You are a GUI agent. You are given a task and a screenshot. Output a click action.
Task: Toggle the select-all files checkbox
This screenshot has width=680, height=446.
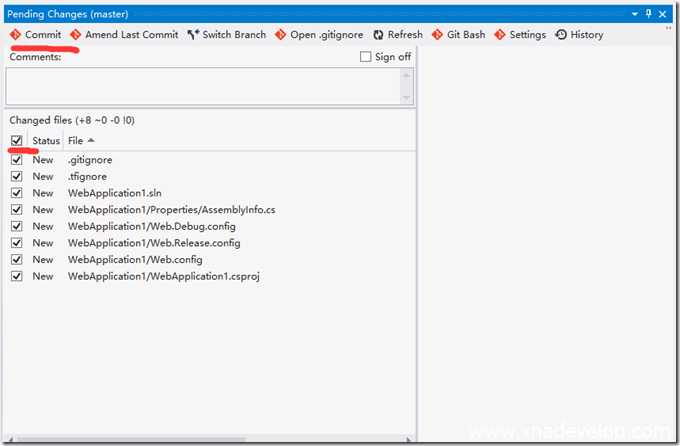(x=16, y=141)
